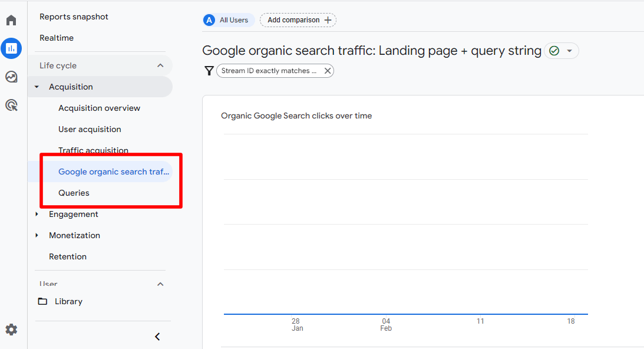The image size is (644, 349).
Task: Click the green checkmark report status icon
Action: pos(554,51)
